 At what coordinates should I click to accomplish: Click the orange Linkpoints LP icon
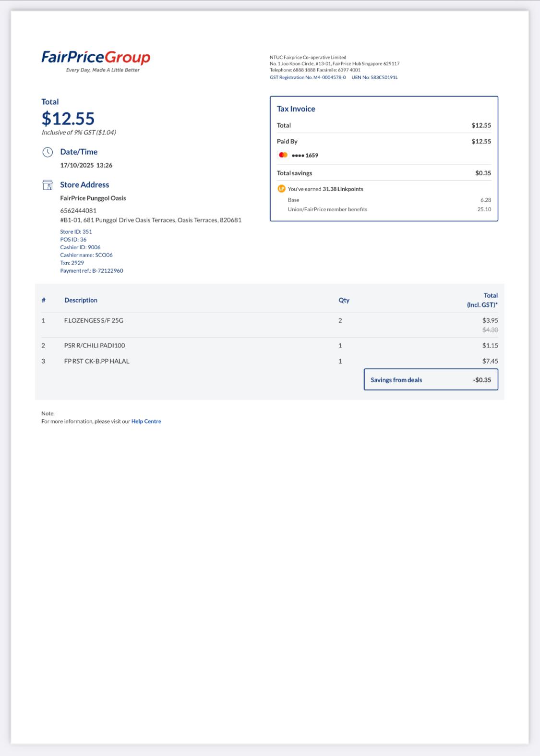pyautogui.click(x=282, y=189)
